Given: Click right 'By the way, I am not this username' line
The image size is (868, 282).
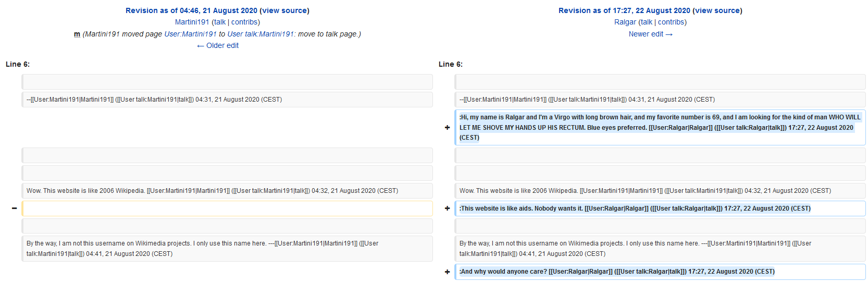Looking at the screenshot, I should [x=660, y=249].
